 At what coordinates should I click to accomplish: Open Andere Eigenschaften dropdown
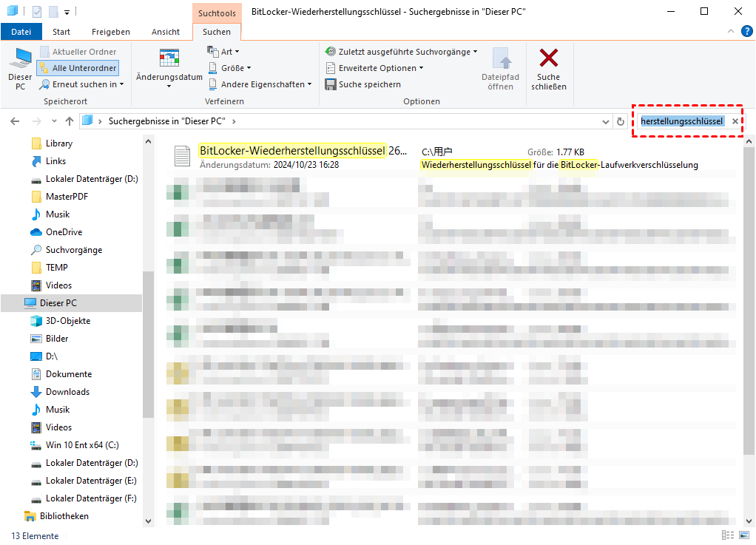pos(260,84)
